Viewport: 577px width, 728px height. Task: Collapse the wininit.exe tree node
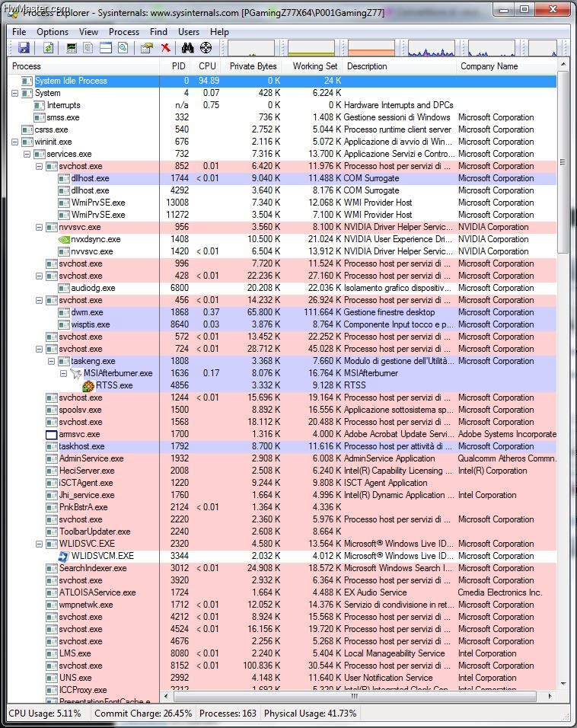pyautogui.click(x=15, y=142)
